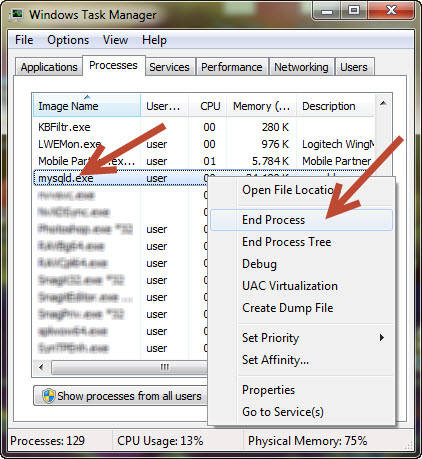Click the 280 K memory value
This screenshot has width=422, height=459.
pos(275,127)
